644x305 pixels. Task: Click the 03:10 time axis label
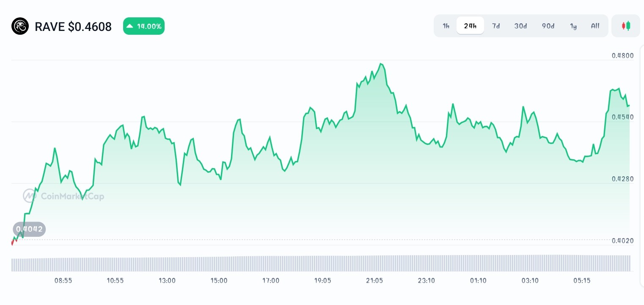pyautogui.click(x=530, y=280)
